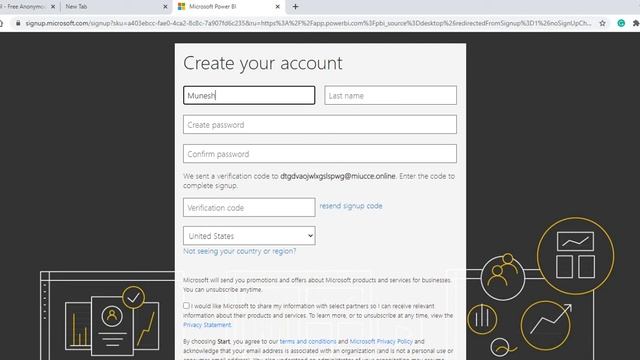Click the email dtgdvaojwlxgslspwg@miucce.online text

(x=338, y=176)
